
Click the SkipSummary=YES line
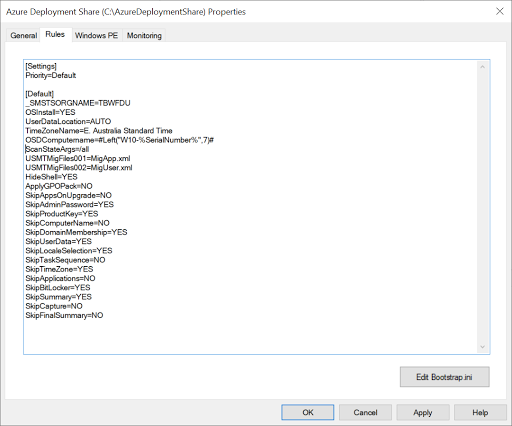pos(58,297)
